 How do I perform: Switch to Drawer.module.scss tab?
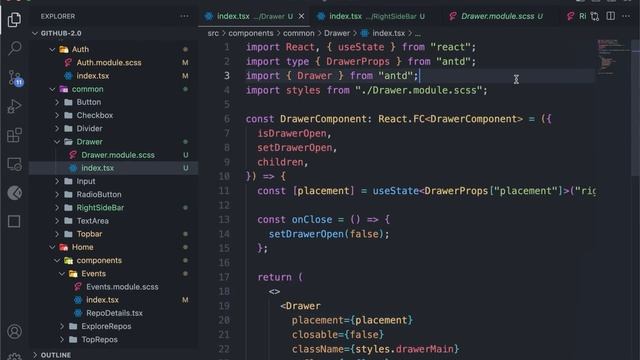coord(496,16)
